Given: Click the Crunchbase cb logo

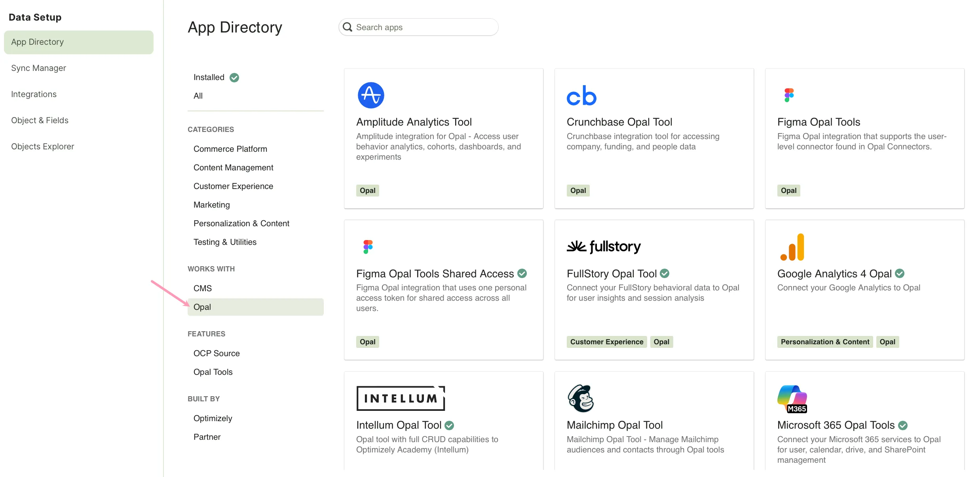Looking at the screenshot, I should coord(581,95).
